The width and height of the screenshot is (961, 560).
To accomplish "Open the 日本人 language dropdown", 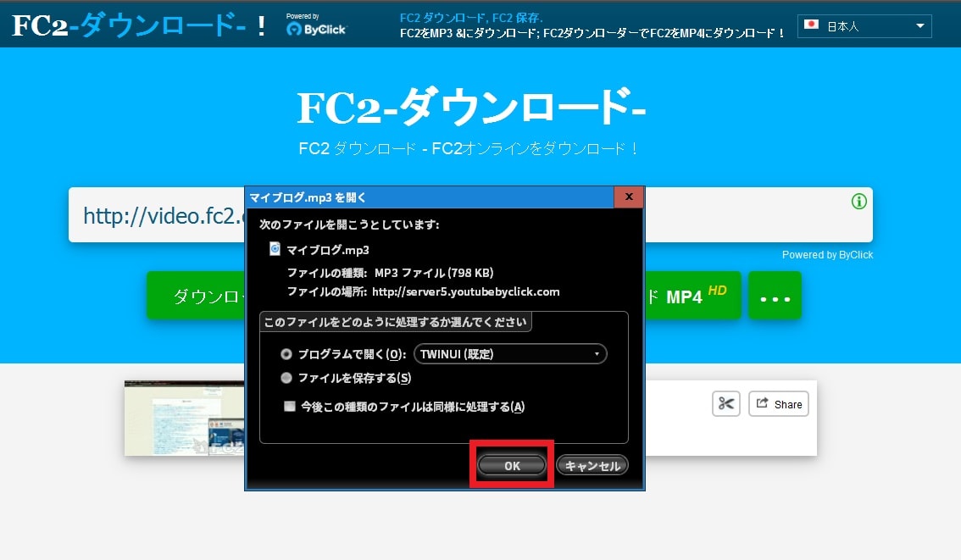I will pyautogui.click(x=864, y=25).
